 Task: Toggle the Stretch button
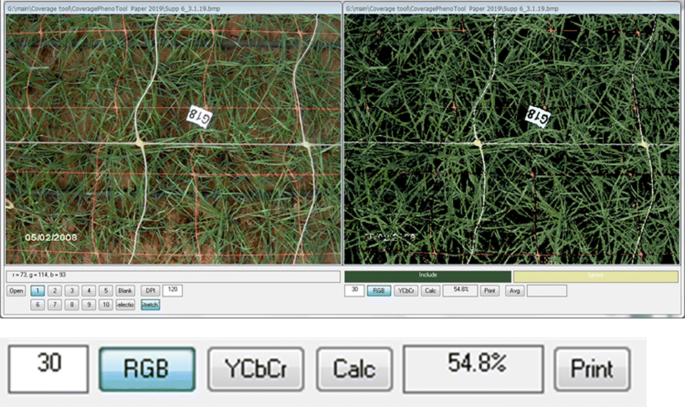pyautogui.click(x=150, y=305)
